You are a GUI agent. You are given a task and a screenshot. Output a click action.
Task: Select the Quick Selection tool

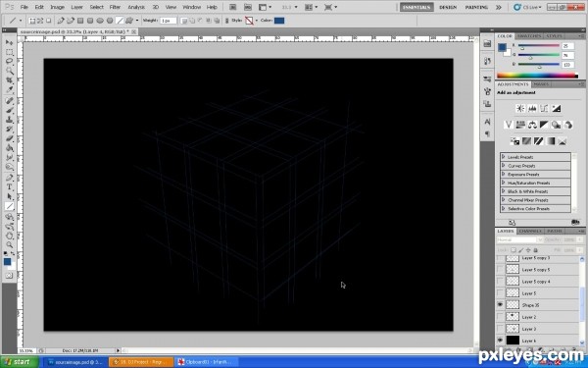(x=9, y=71)
